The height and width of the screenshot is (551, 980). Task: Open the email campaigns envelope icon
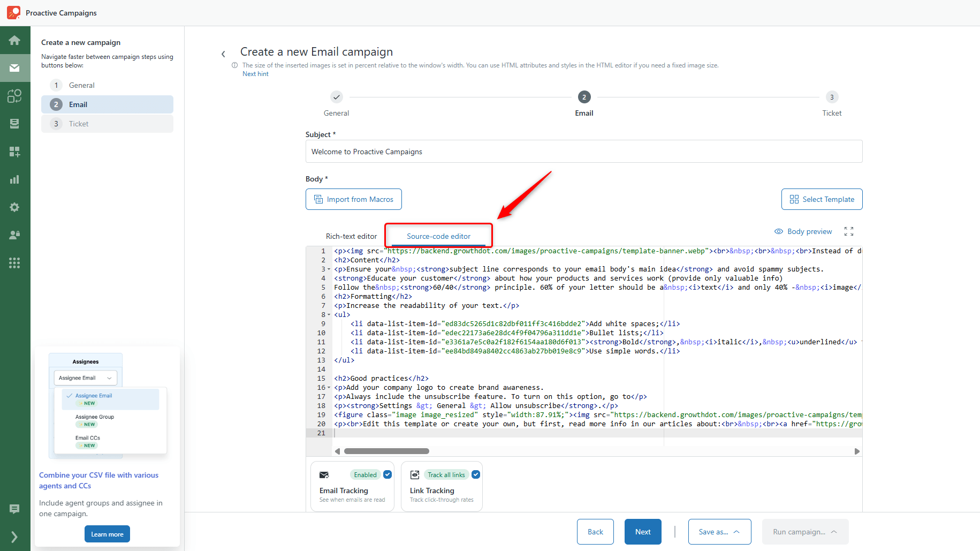pyautogui.click(x=14, y=68)
